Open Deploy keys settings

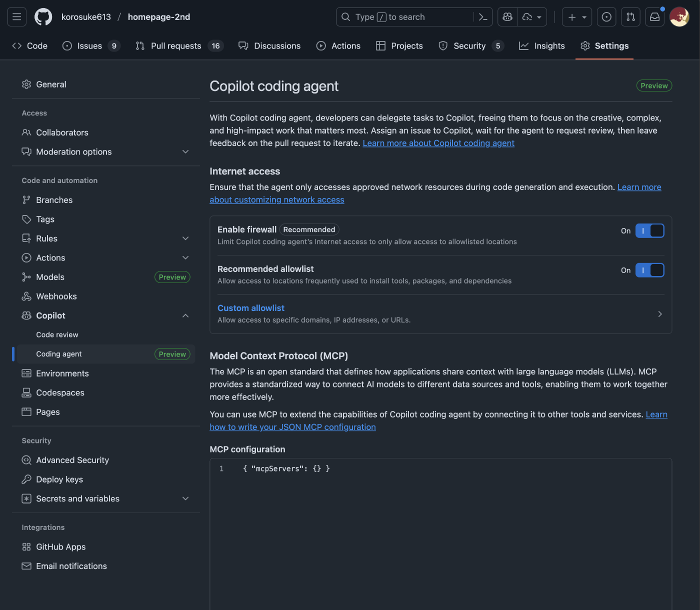pos(106,479)
